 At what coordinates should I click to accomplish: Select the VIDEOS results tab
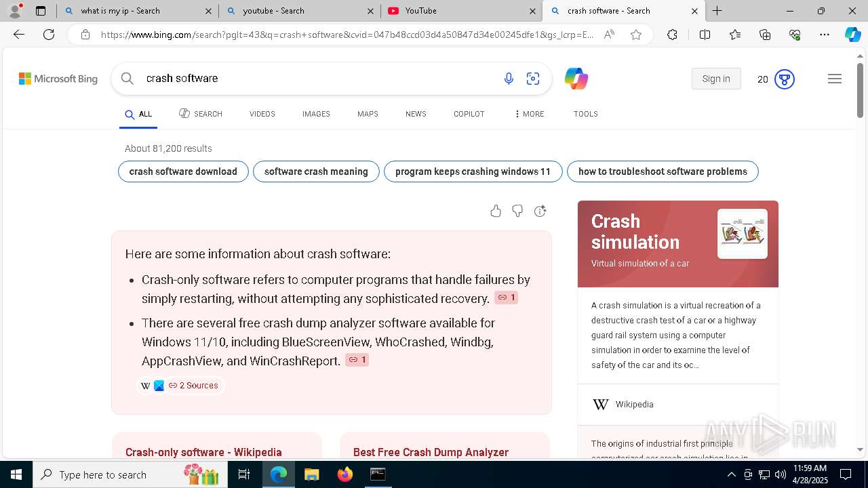click(x=262, y=114)
